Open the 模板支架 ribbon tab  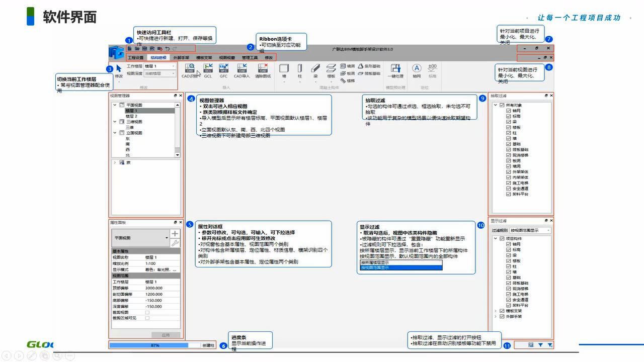204,58
